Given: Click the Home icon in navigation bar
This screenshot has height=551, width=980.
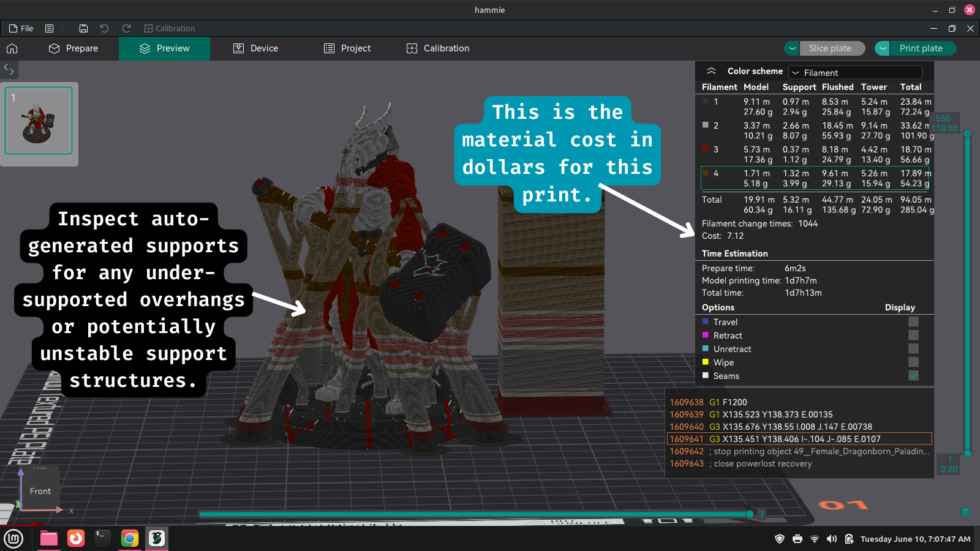Looking at the screenshot, I should [12, 48].
